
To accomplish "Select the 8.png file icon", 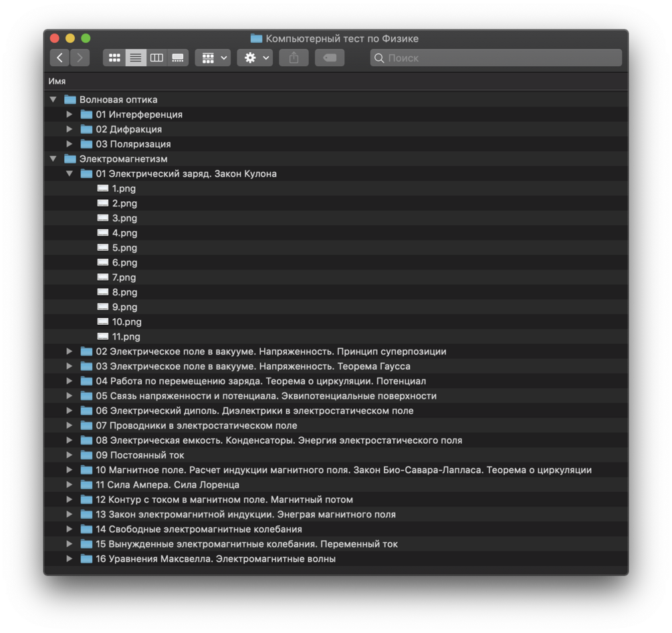I will pos(103,292).
